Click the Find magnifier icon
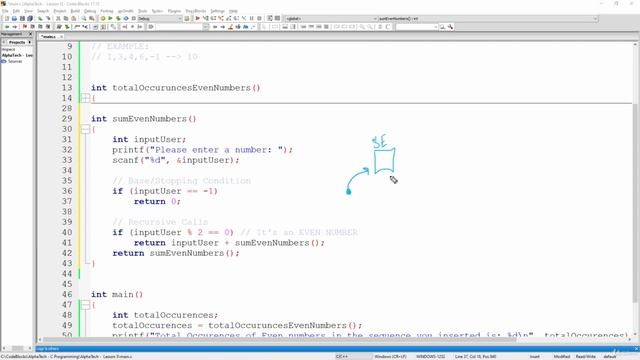The image size is (640, 360). click(84, 18)
